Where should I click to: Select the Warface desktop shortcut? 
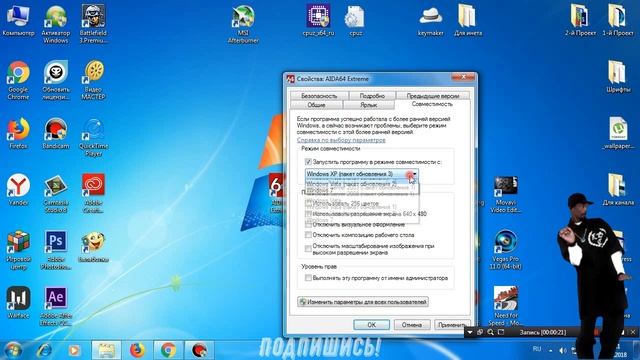tap(18, 302)
